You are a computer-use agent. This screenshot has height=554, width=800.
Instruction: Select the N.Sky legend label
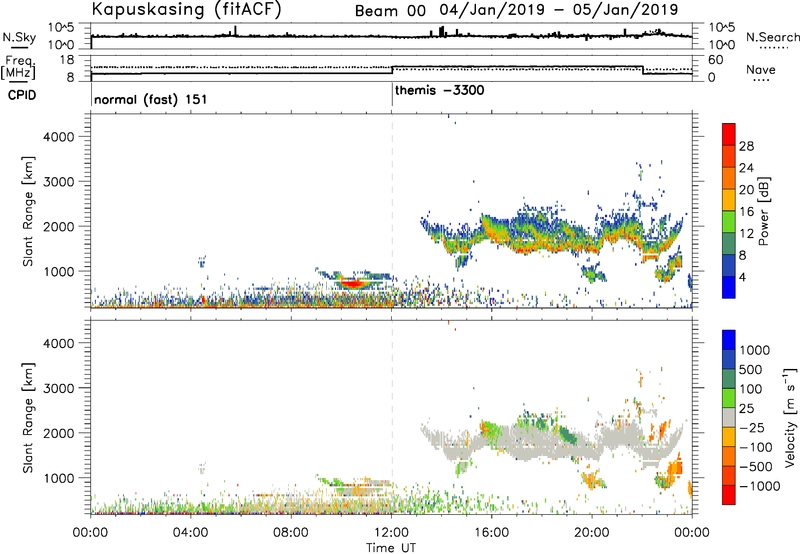pyautogui.click(x=19, y=37)
